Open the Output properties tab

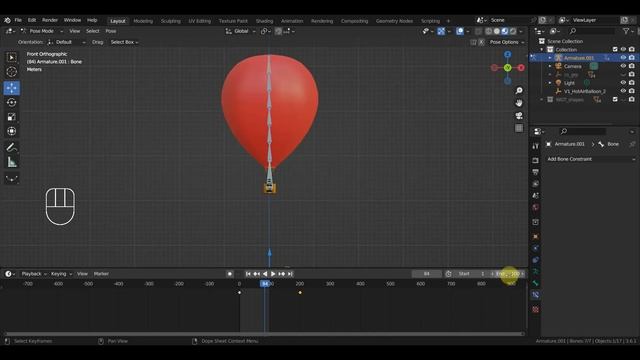[x=536, y=172]
